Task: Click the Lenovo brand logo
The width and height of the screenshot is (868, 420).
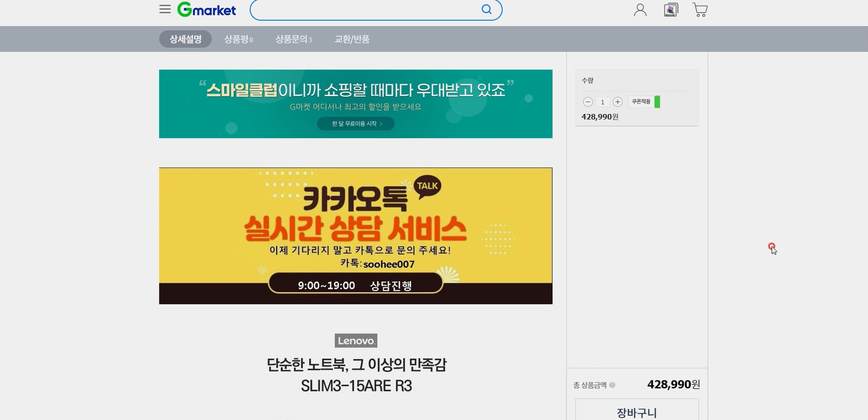Action: click(x=356, y=340)
